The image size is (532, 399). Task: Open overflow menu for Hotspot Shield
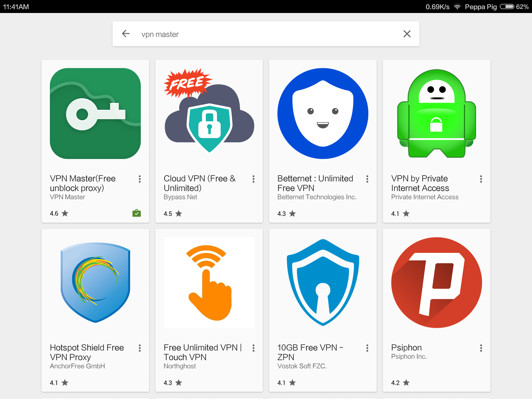point(140,348)
